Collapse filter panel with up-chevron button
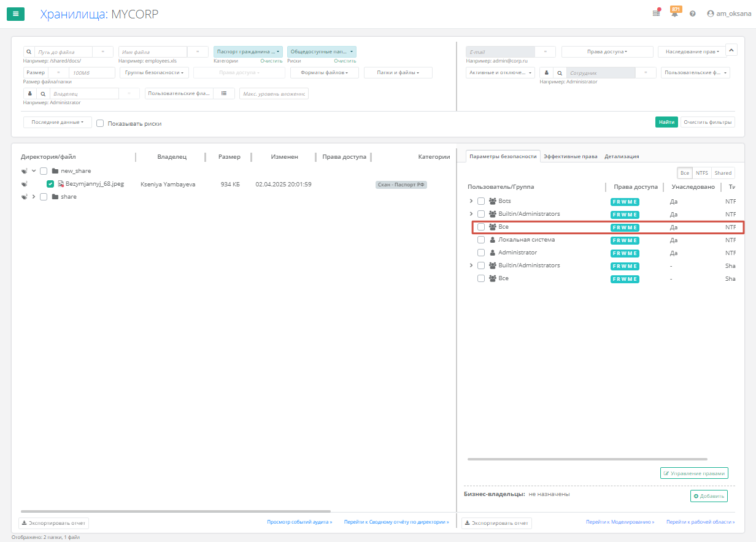The width and height of the screenshot is (756, 542). (x=731, y=50)
